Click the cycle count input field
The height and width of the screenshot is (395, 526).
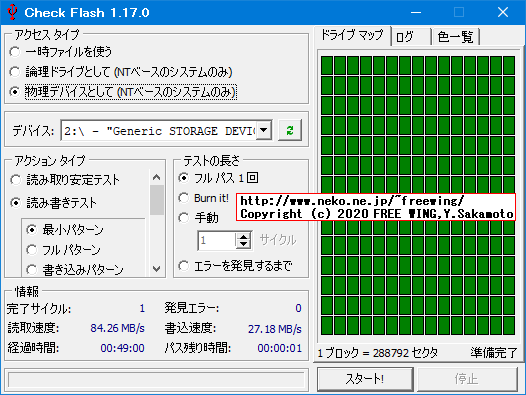(217, 240)
